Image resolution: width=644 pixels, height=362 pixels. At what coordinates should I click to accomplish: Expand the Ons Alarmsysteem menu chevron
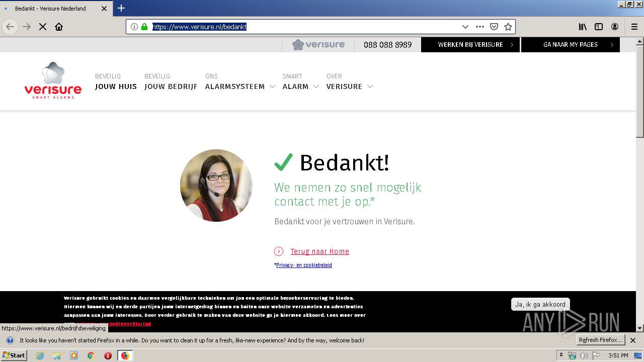tap(272, 86)
